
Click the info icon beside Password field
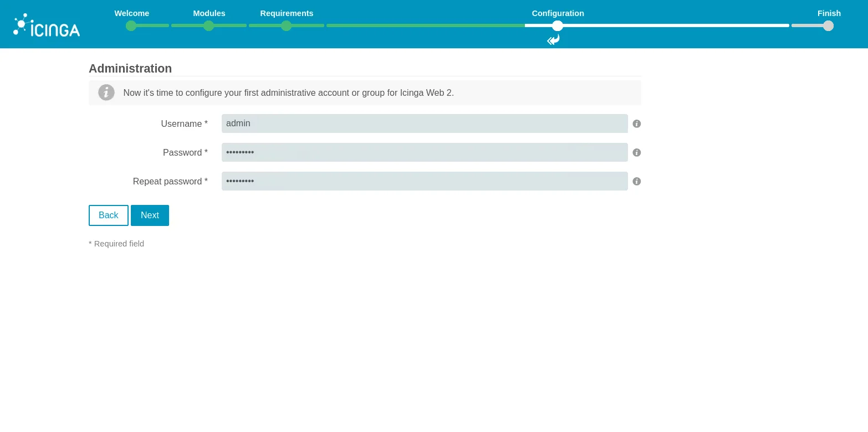click(x=636, y=152)
